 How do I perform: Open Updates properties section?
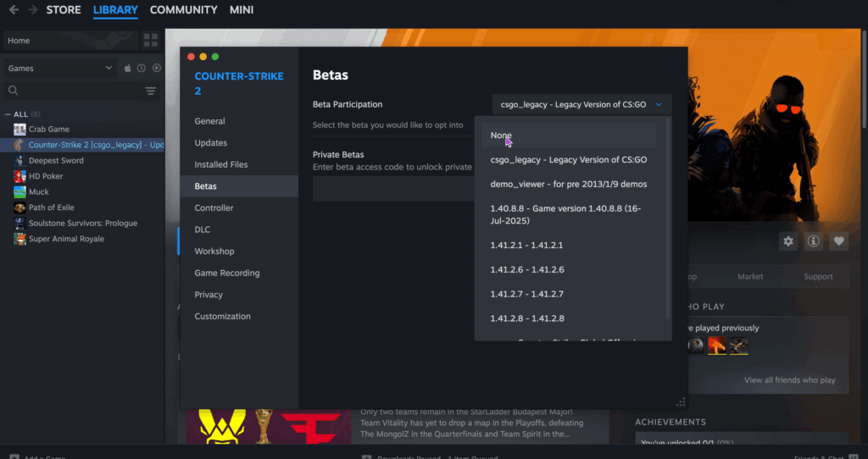(x=239, y=142)
